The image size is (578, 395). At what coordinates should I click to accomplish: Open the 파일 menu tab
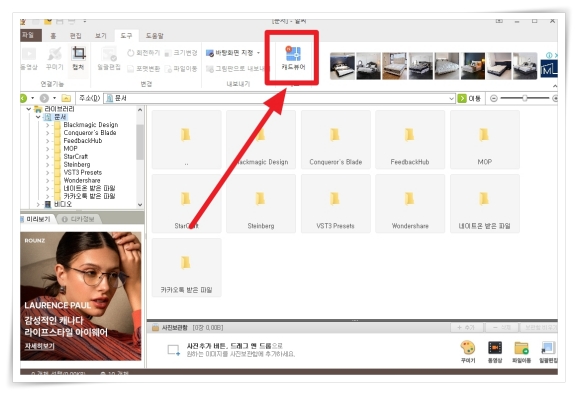click(x=30, y=35)
